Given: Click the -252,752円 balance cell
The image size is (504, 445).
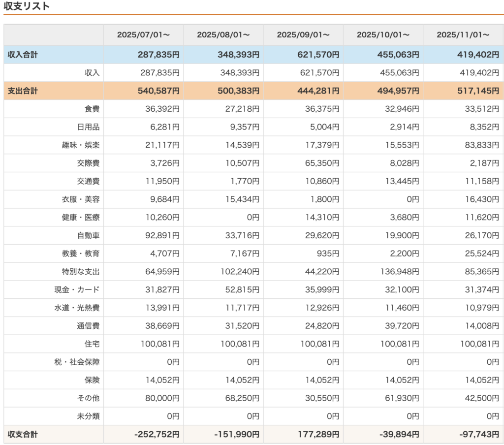Looking at the screenshot, I should (156, 434).
